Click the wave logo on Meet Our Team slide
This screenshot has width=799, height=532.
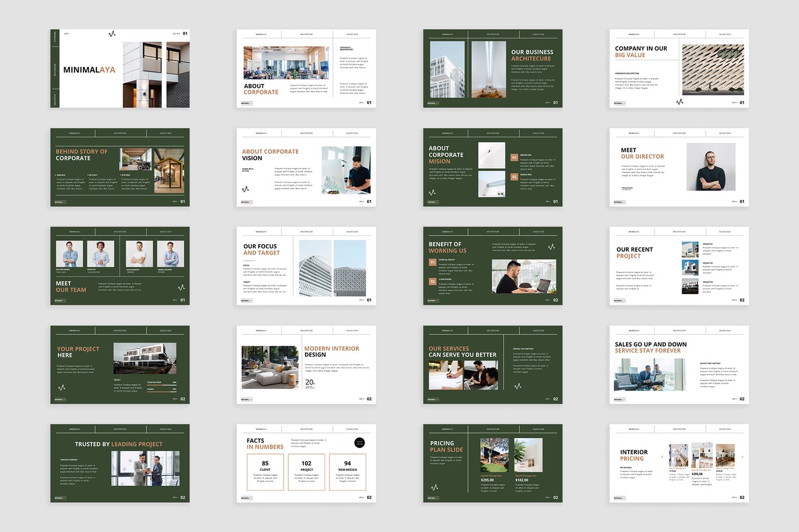tap(181, 287)
